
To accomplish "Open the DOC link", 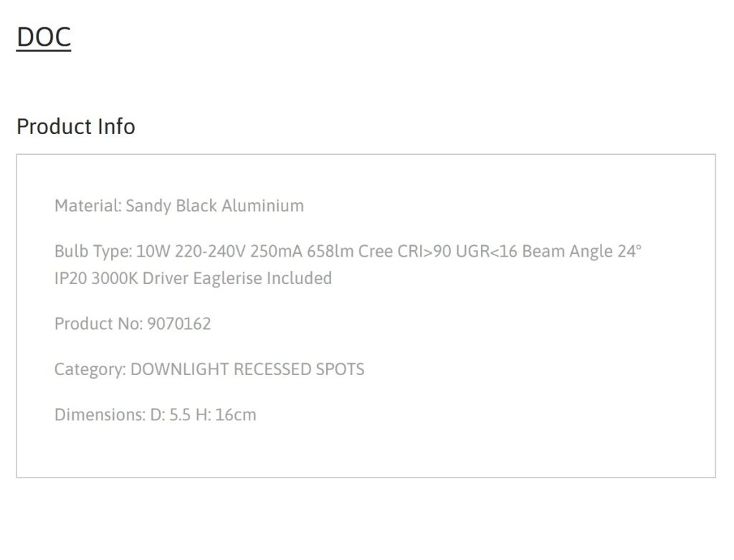I will tap(44, 37).
